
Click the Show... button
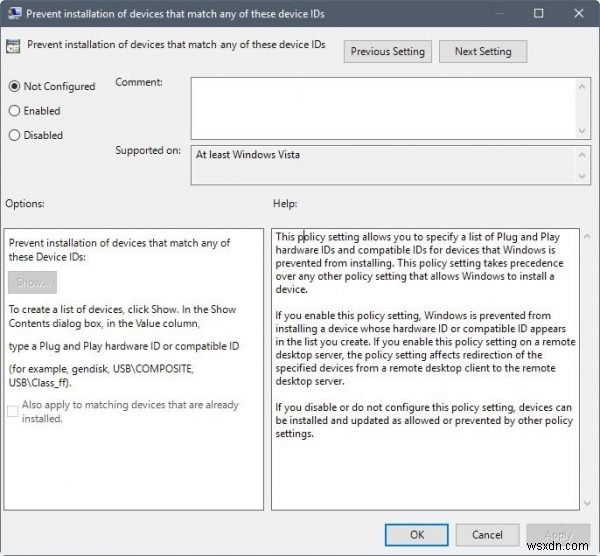(33, 282)
